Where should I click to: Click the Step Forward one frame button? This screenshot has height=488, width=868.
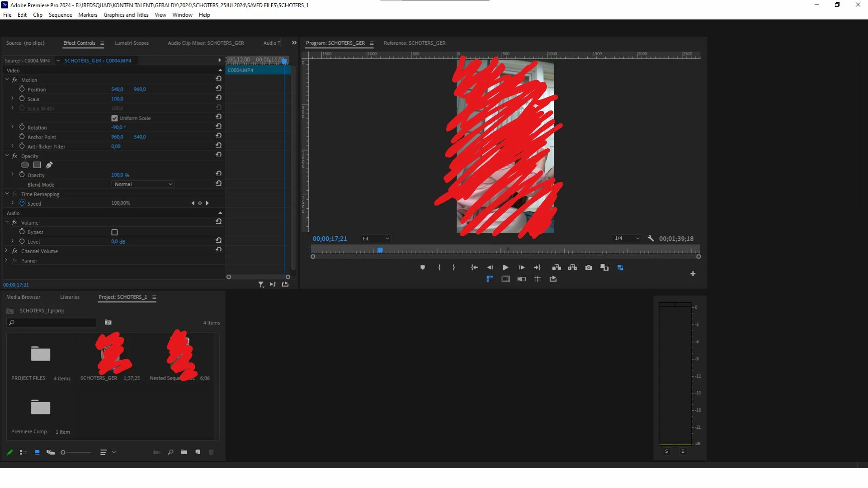pyautogui.click(x=521, y=267)
